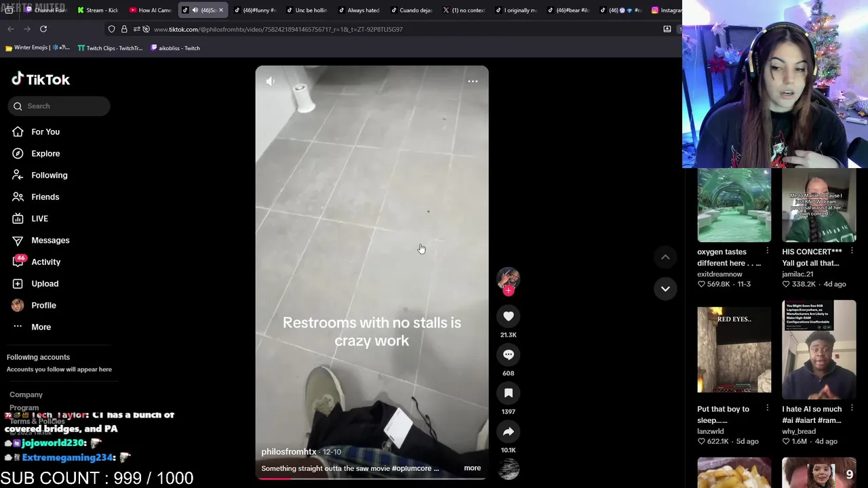Open the video options three-dot menu

(473, 81)
